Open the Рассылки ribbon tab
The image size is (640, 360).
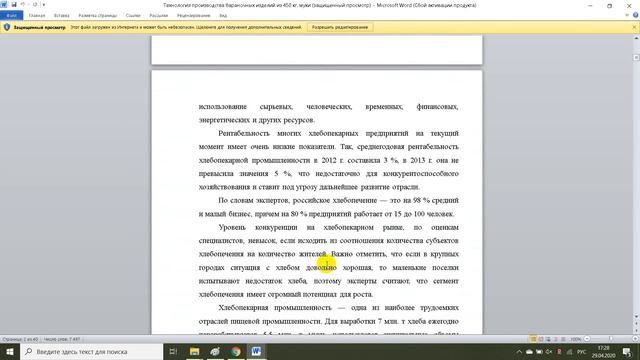pos(158,16)
